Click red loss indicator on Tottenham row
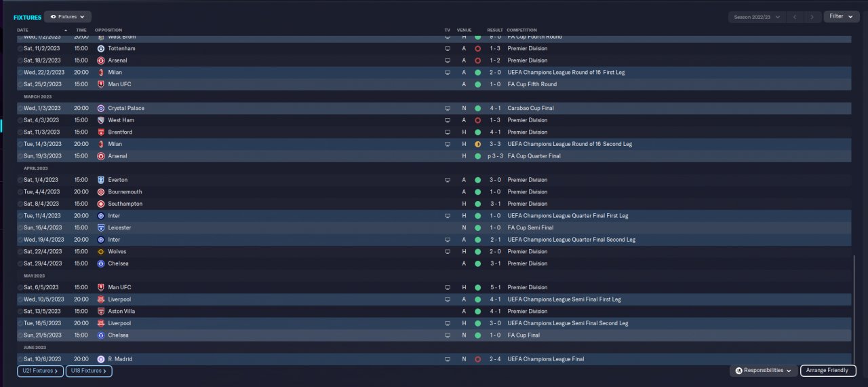The width and height of the screenshot is (868, 387). point(477,49)
